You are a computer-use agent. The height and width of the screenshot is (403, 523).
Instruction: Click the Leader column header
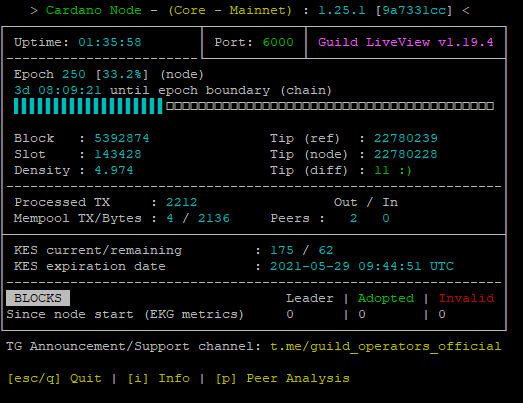(x=310, y=298)
